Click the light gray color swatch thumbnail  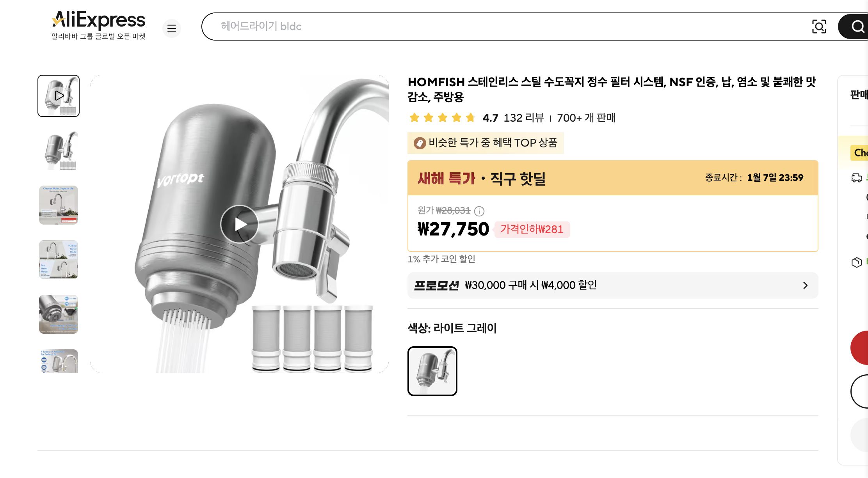click(x=432, y=371)
